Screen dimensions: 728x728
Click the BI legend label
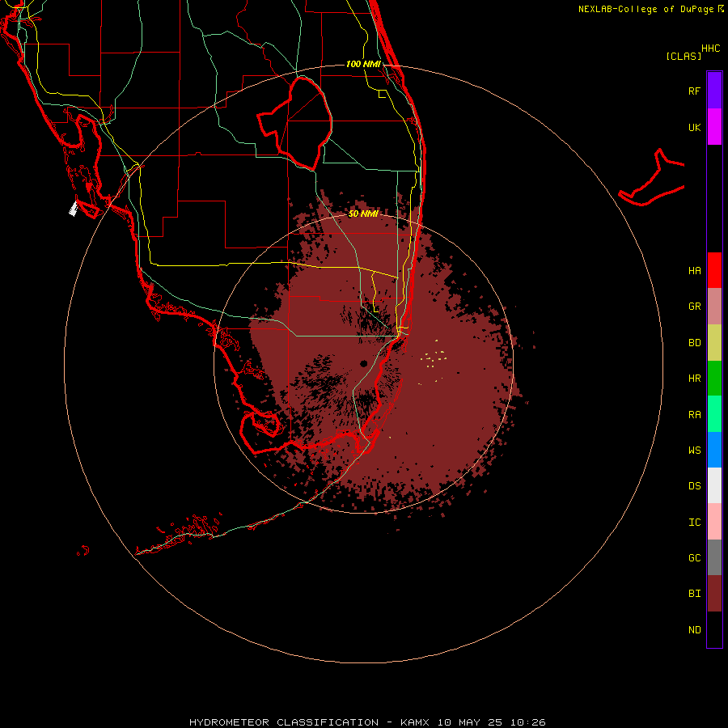click(x=694, y=594)
